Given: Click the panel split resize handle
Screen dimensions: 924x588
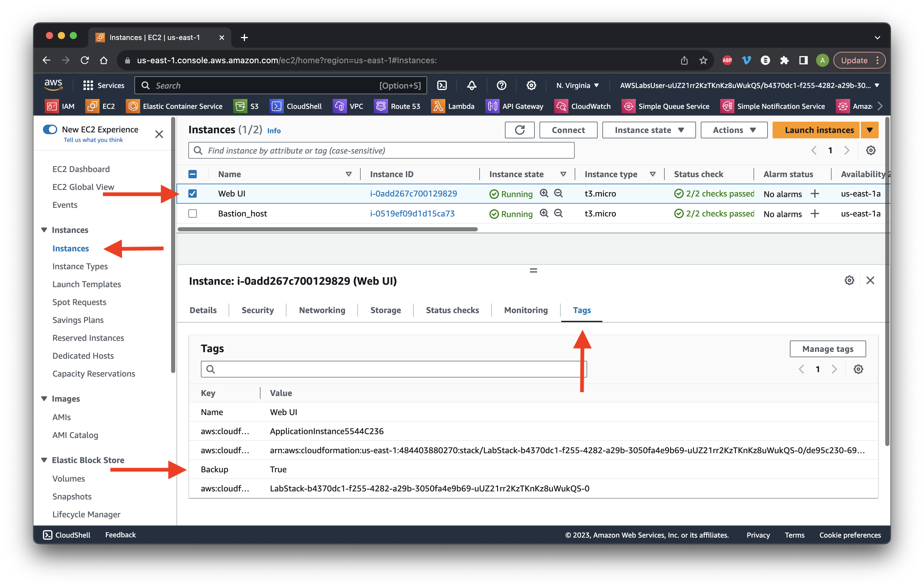Looking at the screenshot, I should [x=533, y=270].
